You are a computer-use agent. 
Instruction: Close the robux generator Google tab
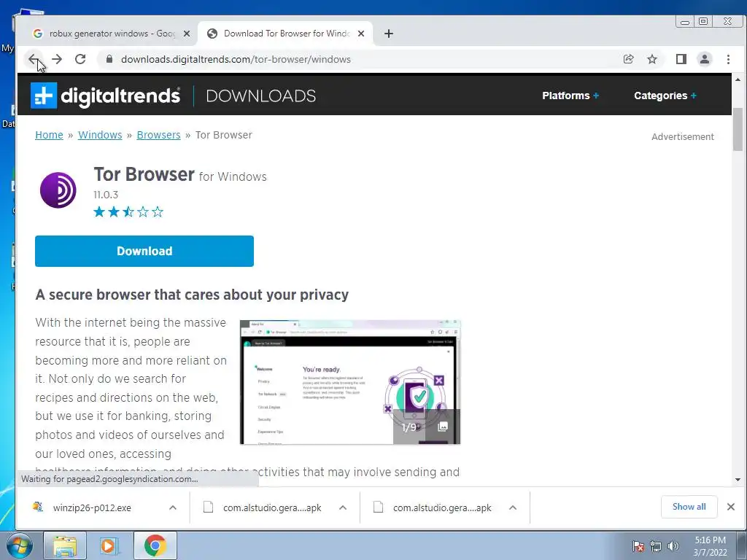tap(187, 34)
